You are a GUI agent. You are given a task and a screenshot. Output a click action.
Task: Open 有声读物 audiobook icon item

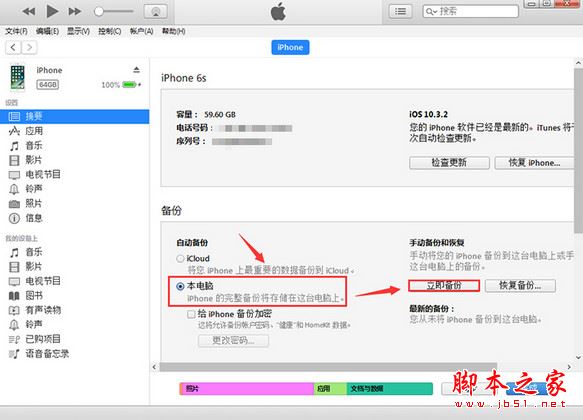14,310
